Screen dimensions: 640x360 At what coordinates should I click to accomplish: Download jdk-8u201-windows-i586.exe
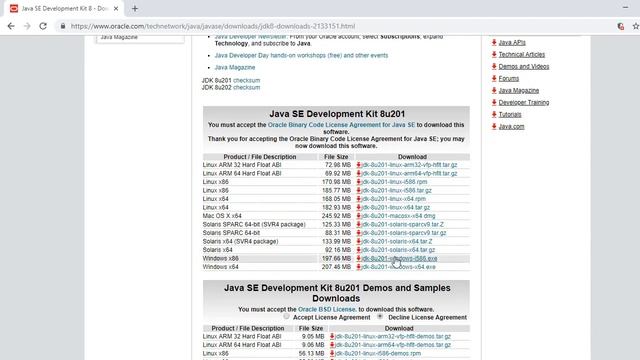[x=399, y=258]
